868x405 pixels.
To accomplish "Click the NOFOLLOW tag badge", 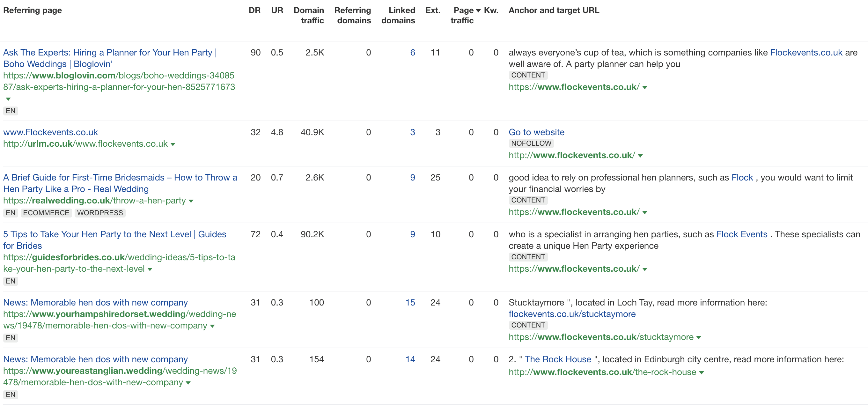I will 531,144.
